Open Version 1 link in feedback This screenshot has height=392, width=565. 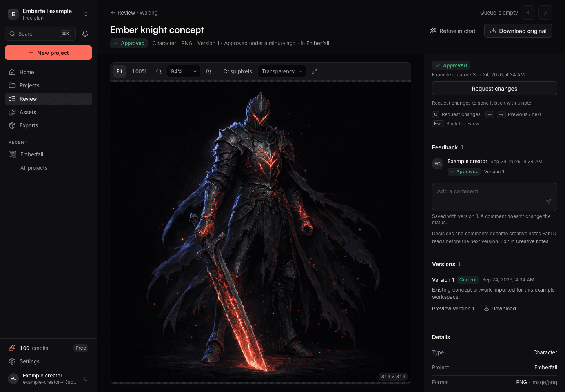[x=494, y=172]
